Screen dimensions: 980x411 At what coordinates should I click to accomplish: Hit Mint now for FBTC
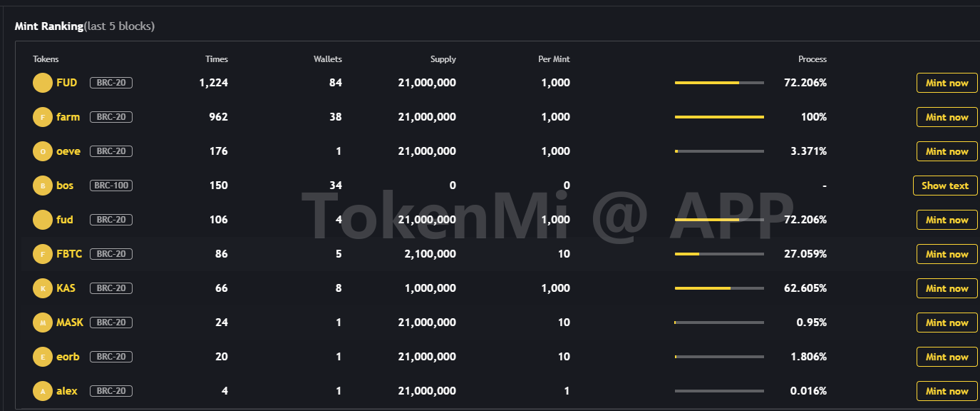point(947,254)
